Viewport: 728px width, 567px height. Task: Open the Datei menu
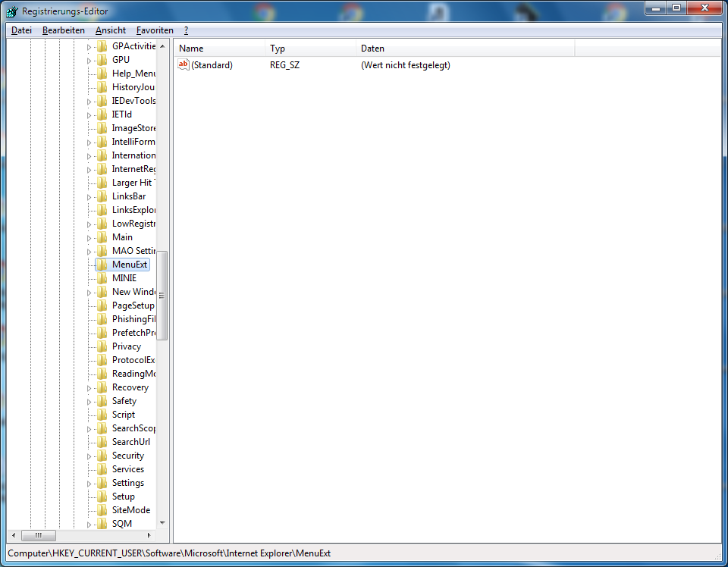[x=21, y=30]
